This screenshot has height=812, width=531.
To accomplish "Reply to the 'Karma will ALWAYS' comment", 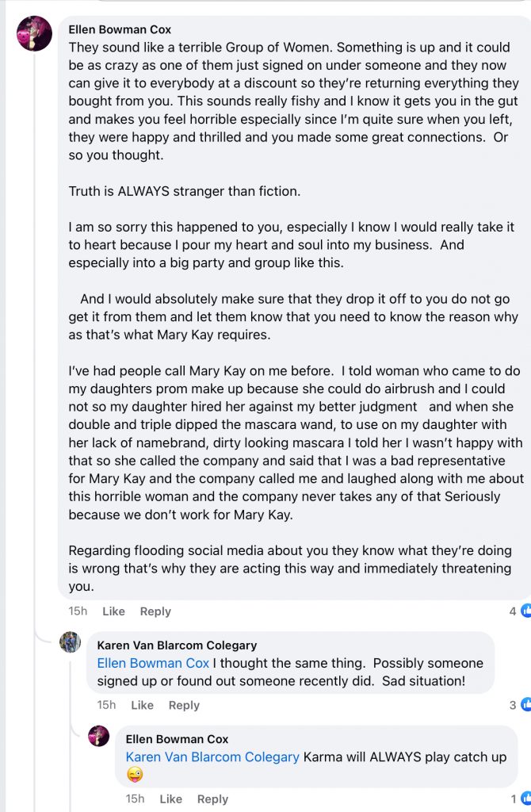I will 212,799.
